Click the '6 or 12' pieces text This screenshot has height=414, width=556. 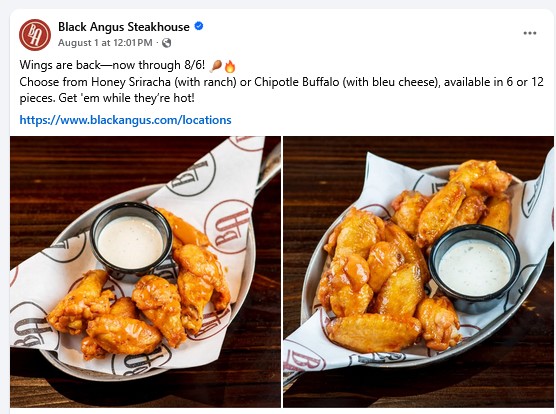525,82
